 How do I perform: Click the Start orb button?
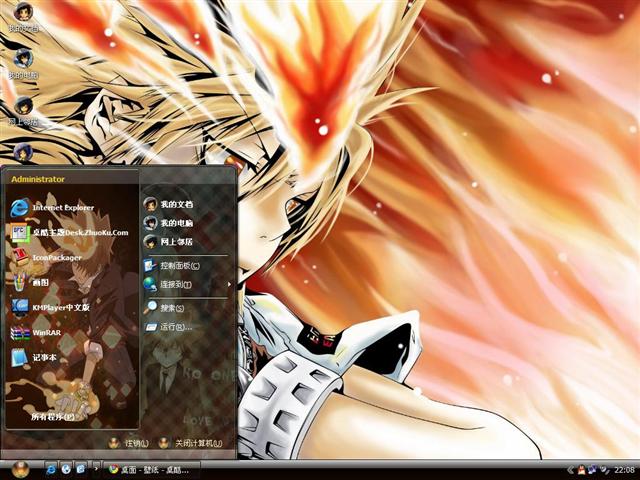click(20, 470)
